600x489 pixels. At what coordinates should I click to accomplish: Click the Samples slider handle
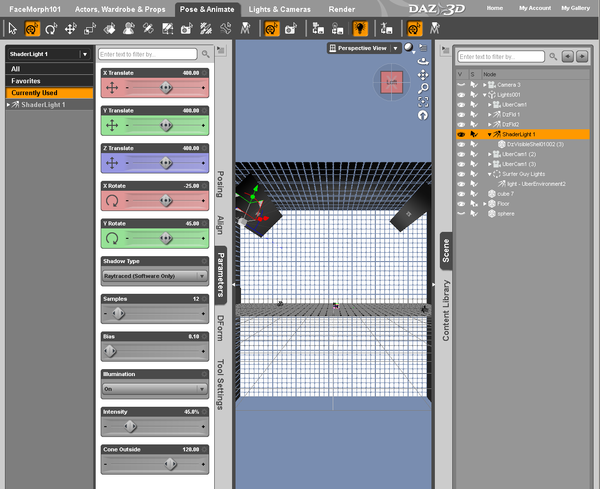point(118,313)
